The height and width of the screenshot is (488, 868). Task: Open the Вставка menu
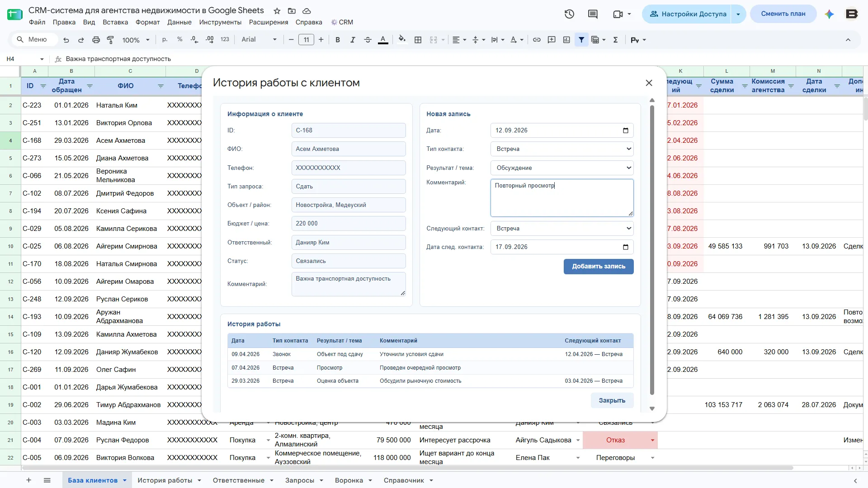[x=115, y=22]
